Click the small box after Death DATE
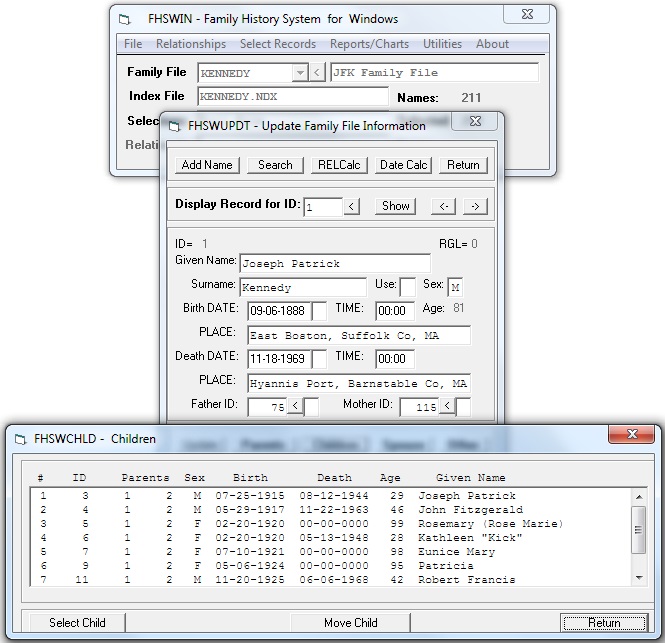The width and height of the screenshot is (665, 643). pos(319,359)
